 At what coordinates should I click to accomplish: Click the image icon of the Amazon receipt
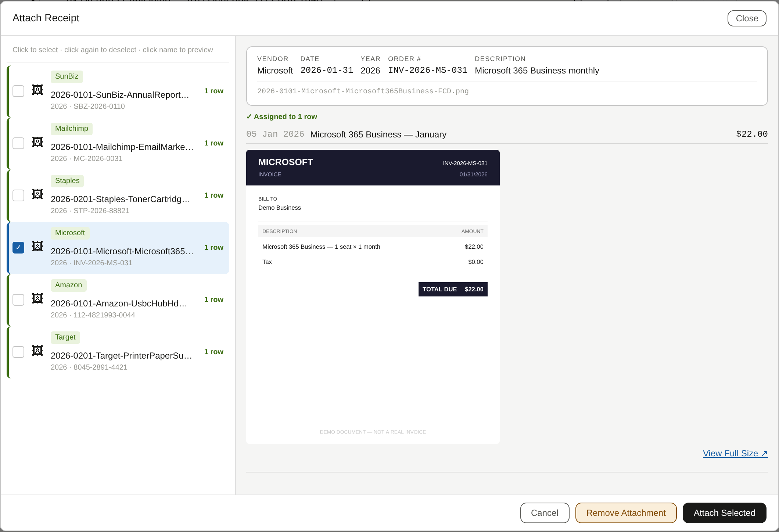coord(37,299)
